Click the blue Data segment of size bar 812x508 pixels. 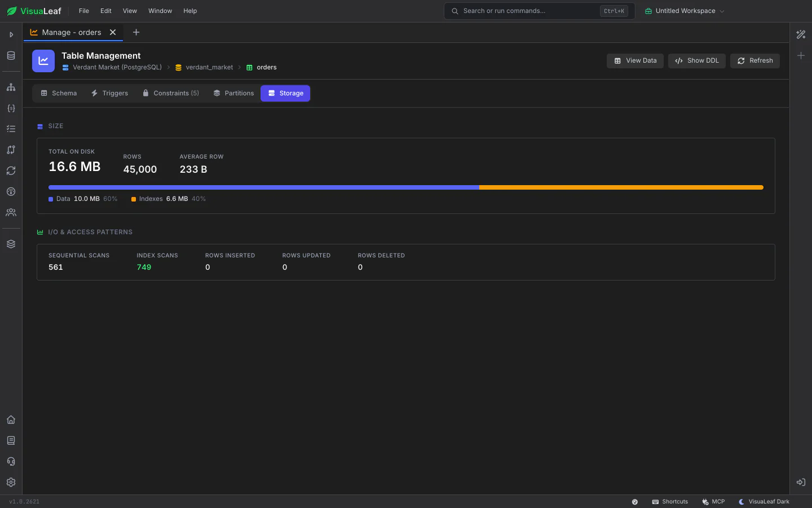pyautogui.click(x=264, y=187)
